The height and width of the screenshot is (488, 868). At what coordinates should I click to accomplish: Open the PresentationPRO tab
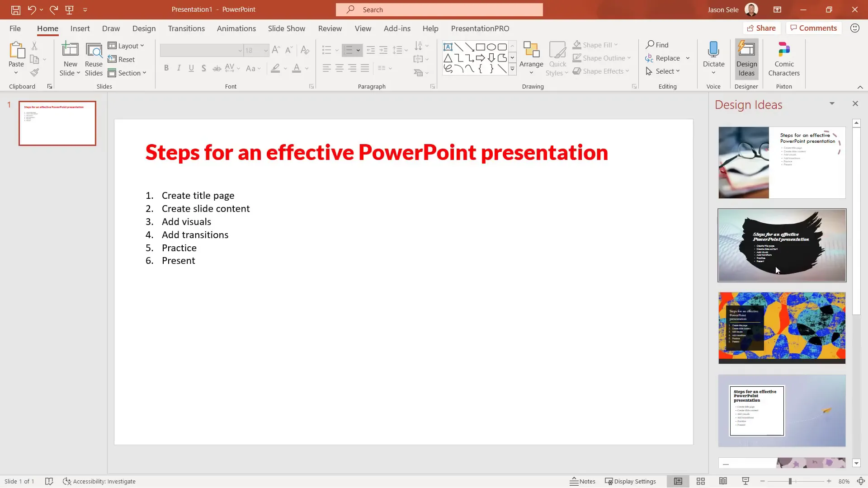[x=480, y=28]
